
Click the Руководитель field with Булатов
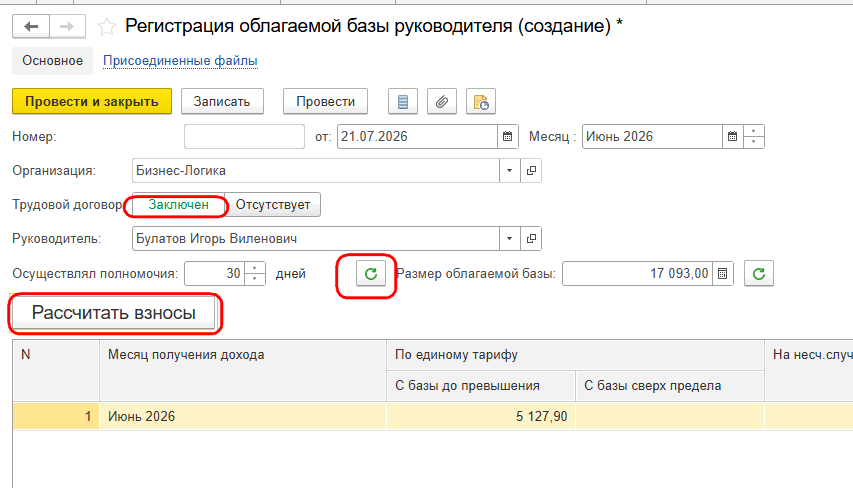coord(316,239)
